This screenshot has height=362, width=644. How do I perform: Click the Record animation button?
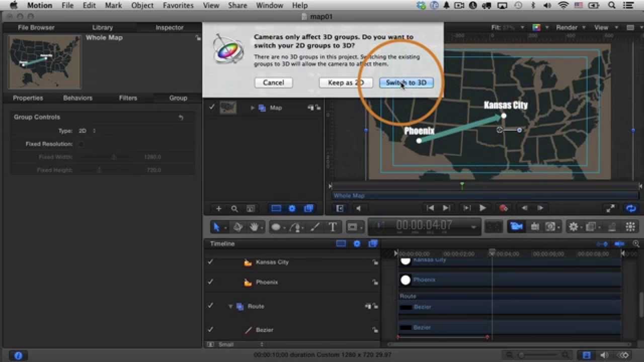[503, 208]
